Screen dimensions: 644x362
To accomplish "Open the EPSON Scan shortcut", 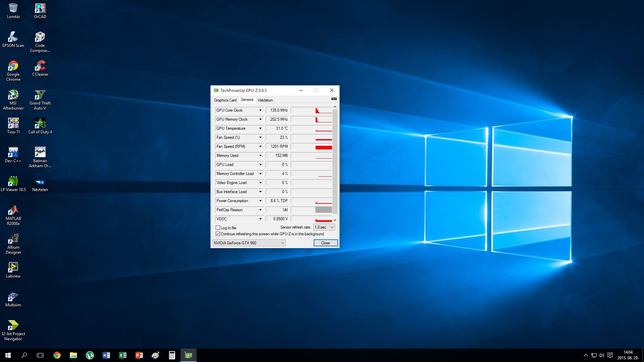I will (x=13, y=40).
